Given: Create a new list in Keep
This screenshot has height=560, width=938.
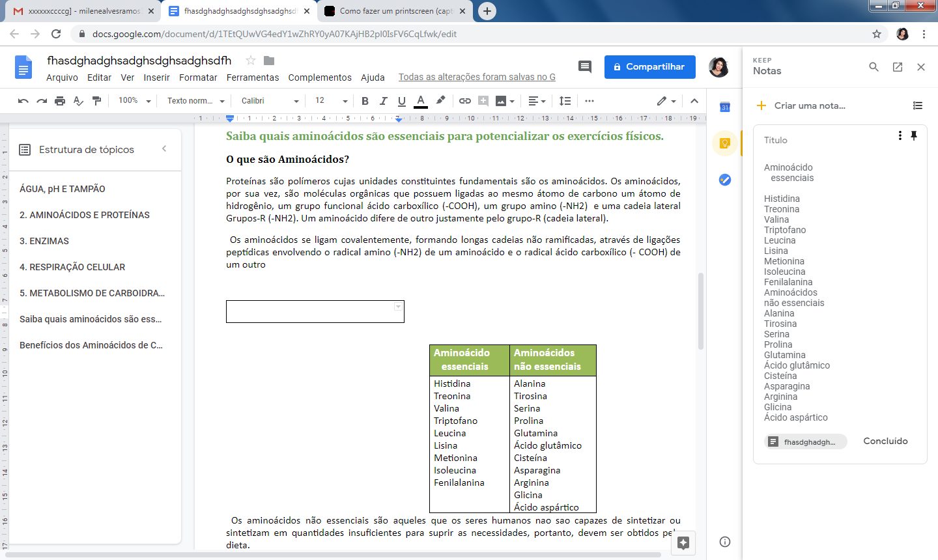Looking at the screenshot, I should [x=918, y=105].
